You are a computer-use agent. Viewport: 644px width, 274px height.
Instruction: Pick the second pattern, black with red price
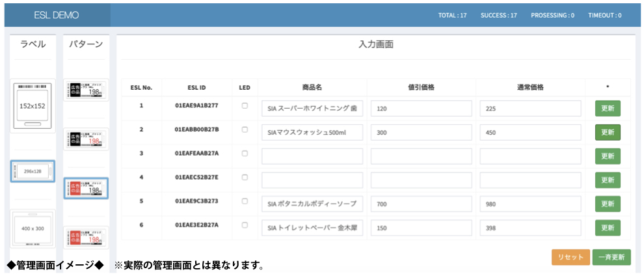pyautogui.click(x=86, y=138)
